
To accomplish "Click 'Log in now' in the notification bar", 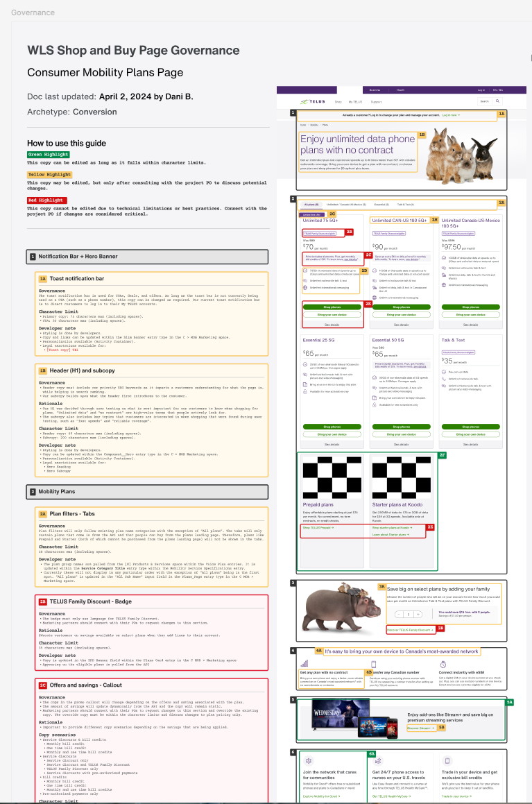I will pyautogui.click(x=451, y=115).
